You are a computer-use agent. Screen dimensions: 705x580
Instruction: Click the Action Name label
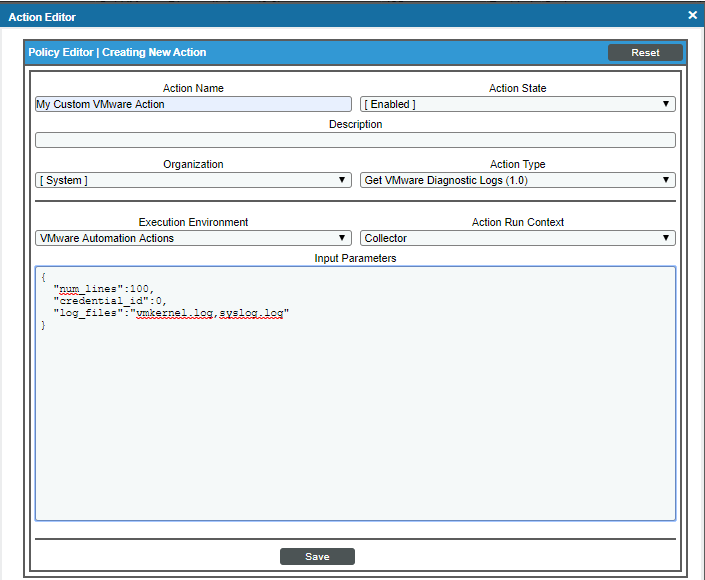pos(193,88)
